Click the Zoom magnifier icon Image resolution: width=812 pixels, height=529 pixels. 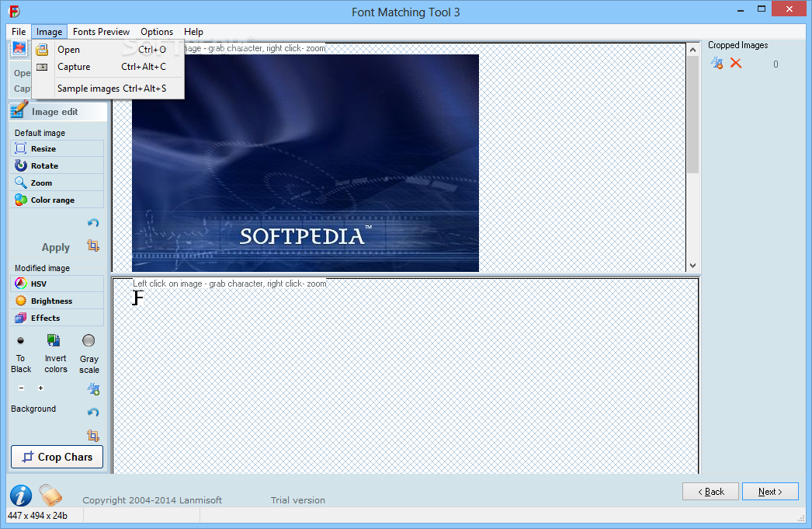[21, 183]
